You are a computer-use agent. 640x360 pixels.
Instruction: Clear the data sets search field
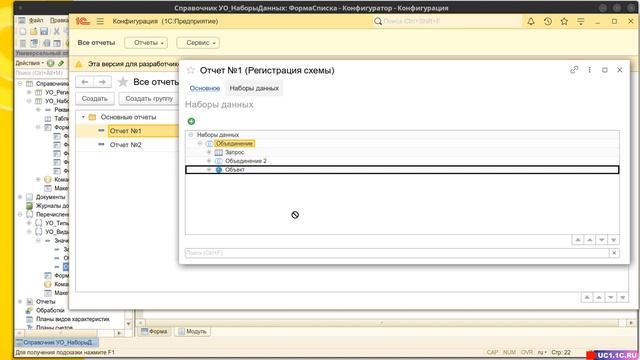614,253
